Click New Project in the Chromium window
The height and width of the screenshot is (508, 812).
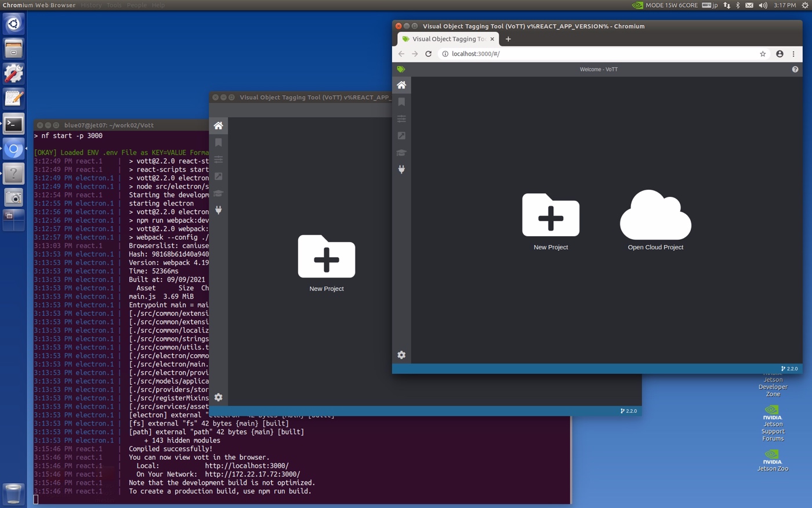[x=550, y=221]
